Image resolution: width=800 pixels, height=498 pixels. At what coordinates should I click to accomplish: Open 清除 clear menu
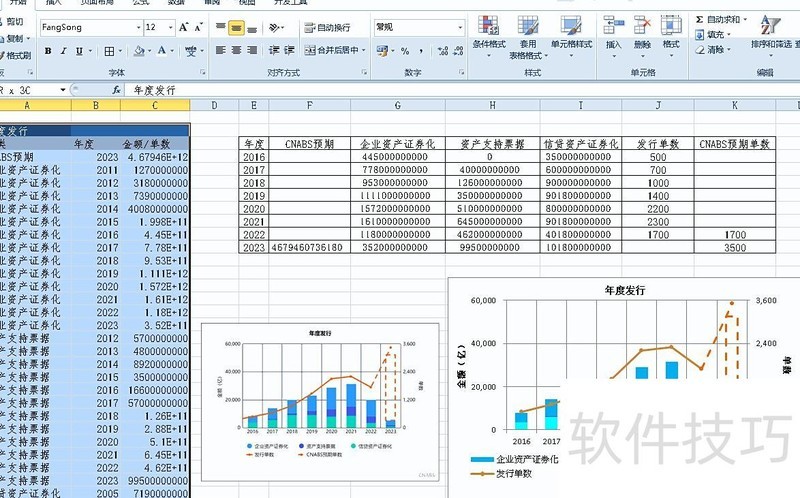(713, 49)
